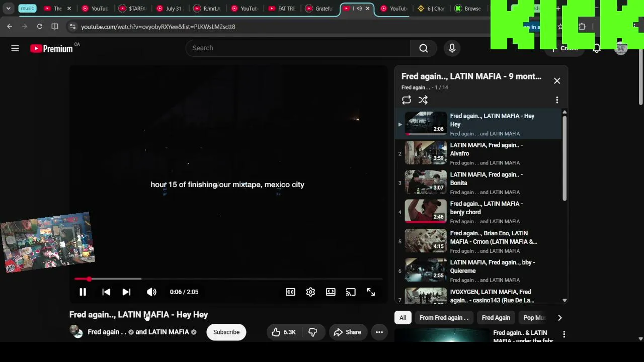644x362 pixels.
Task: Select 'From Fred again . .' filter chip
Action: point(444,318)
